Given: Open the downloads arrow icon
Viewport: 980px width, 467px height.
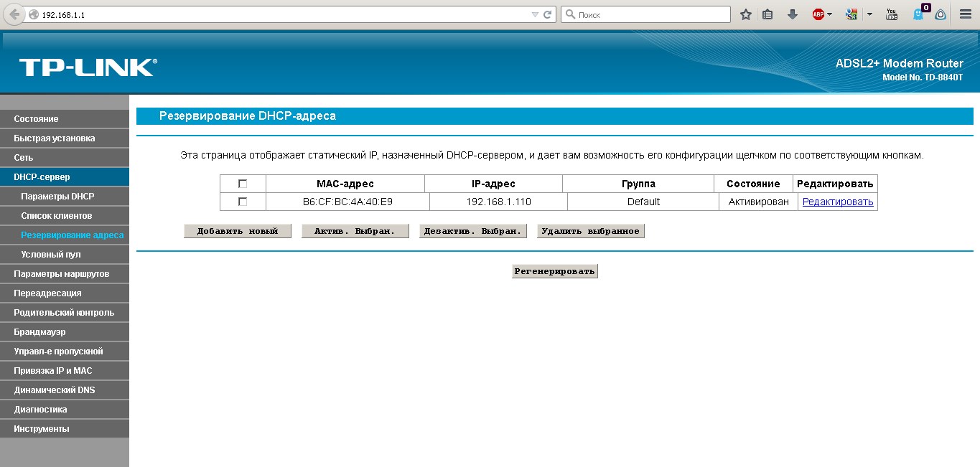Looking at the screenshot, I should point(793,14).
